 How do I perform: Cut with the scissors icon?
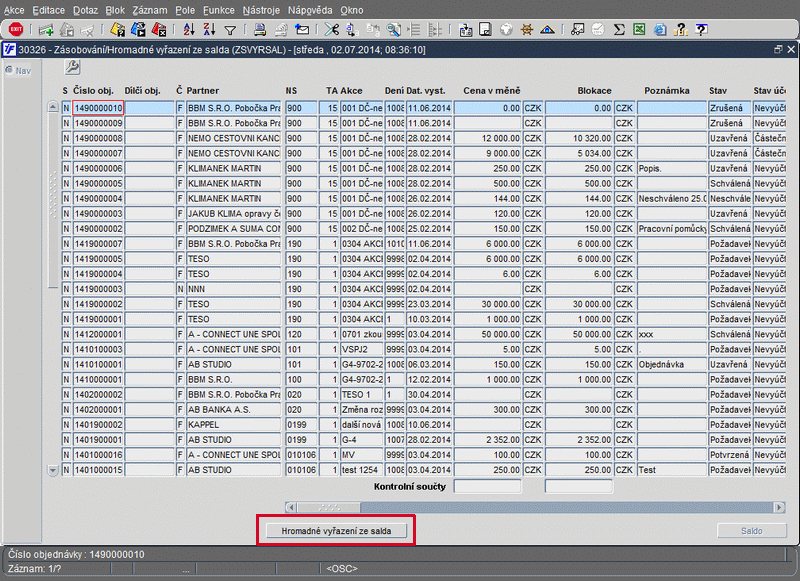coord(332,30)
